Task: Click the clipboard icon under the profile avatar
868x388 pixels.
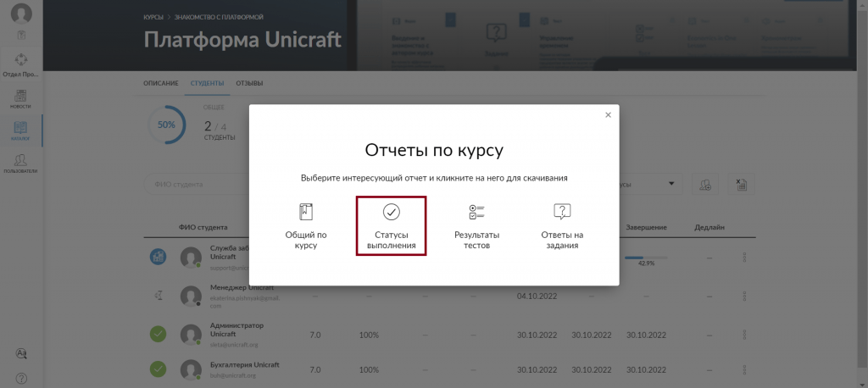Action: coord(21,35)
